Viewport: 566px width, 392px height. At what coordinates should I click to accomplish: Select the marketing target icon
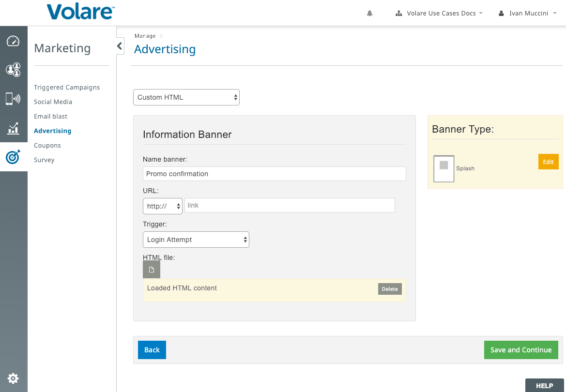tap(14, 157)
